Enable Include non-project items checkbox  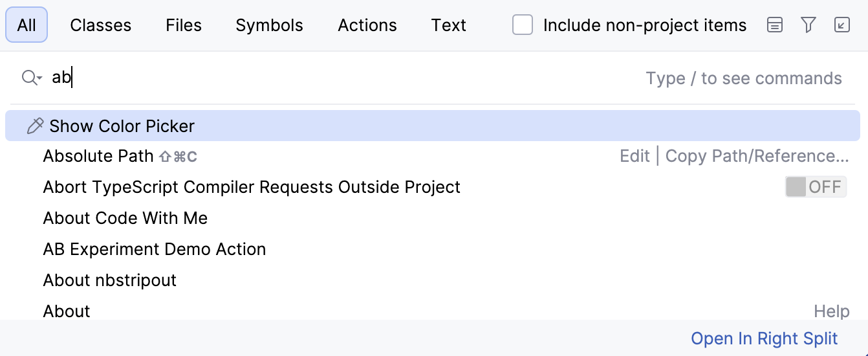[523, 25]
